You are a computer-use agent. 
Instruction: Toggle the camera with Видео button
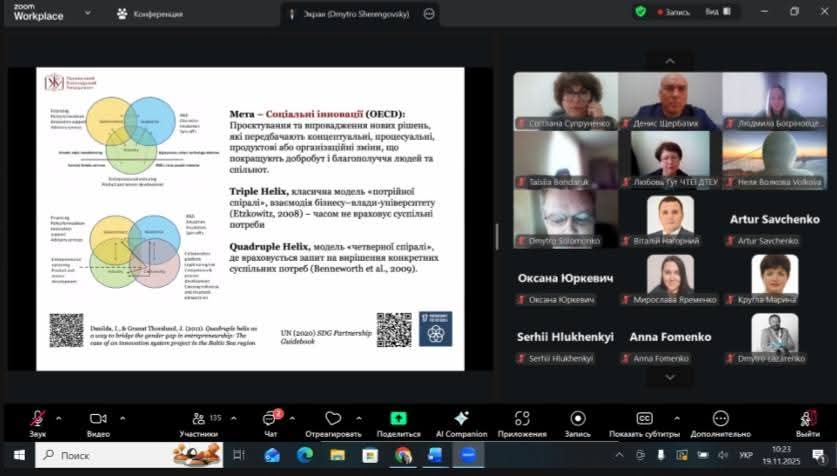coord(98,419)
